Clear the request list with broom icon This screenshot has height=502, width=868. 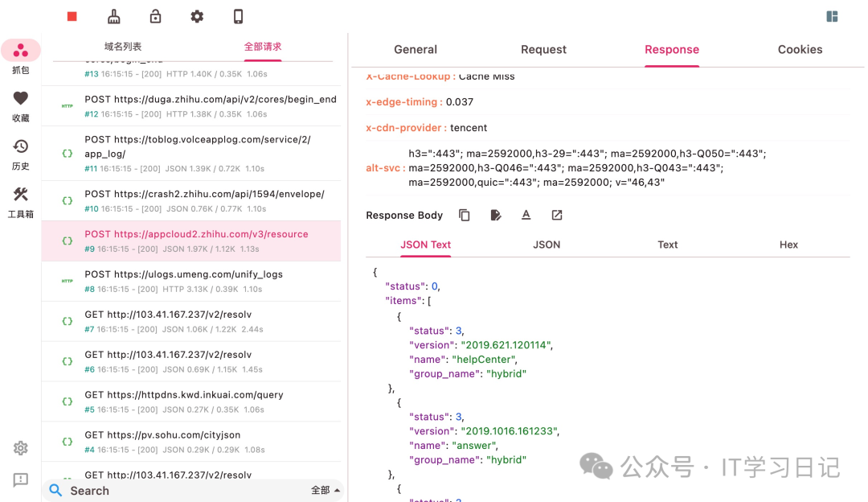click(113, 17)
